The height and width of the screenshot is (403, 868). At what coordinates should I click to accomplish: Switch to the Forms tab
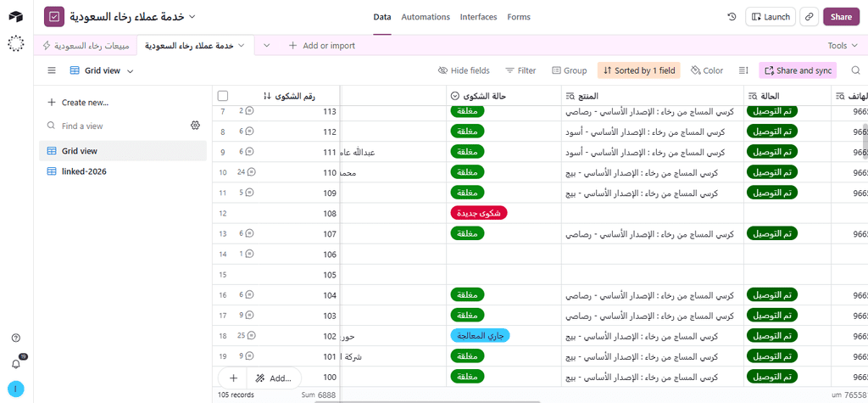coord(519,17)
